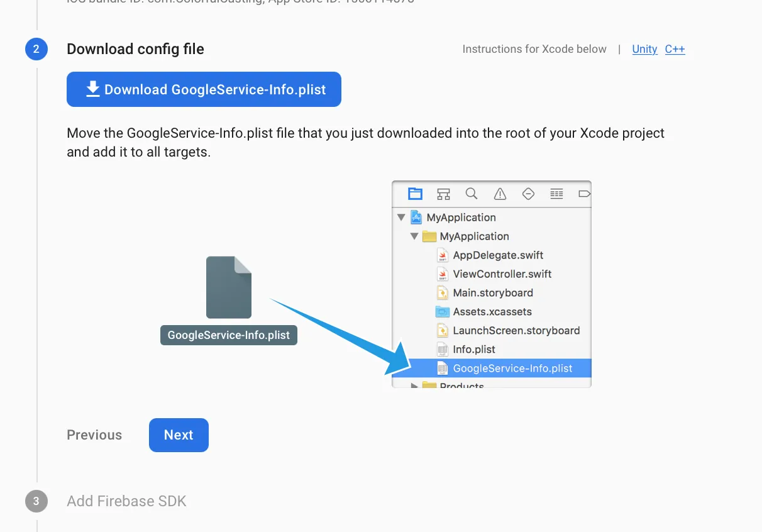Select the MyApplication project root row
Screen dimensions: 762x532
click(x=492, y=218)
